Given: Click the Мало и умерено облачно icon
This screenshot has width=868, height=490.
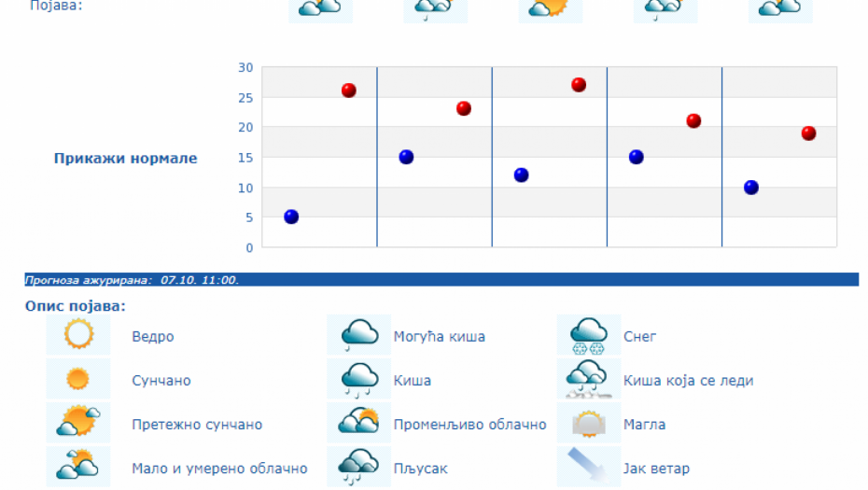Looking at the screenshot, I should (78, 466).
